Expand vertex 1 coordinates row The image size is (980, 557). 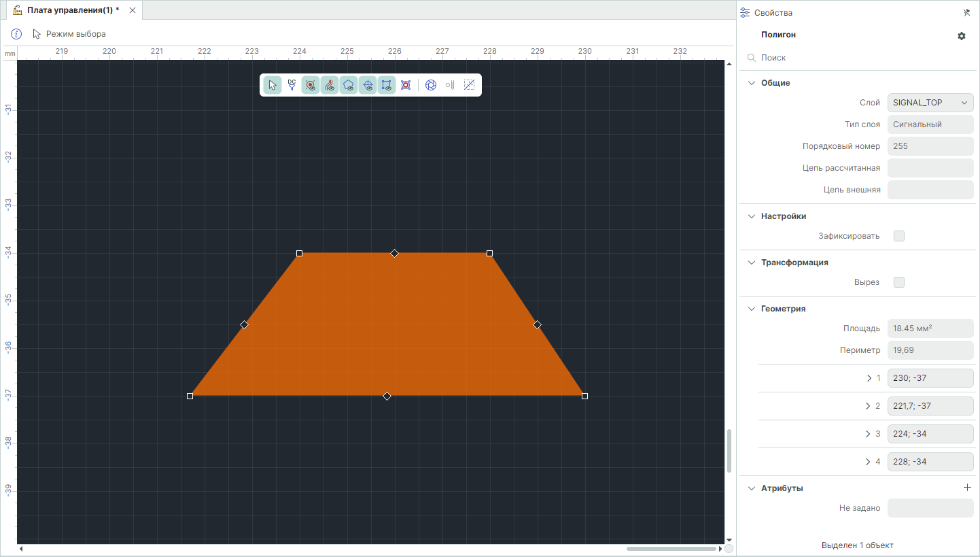click(869, 378)
